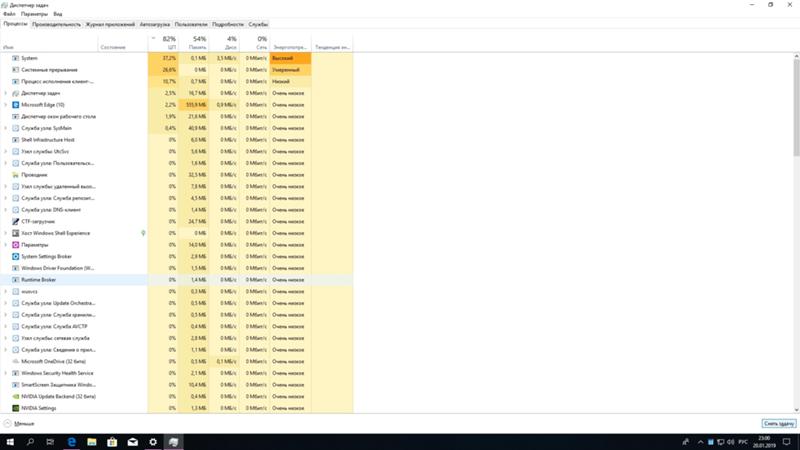Expand the Диспетчер задач process group
This screenshot has height=450, width=800.
click(6, 93)
